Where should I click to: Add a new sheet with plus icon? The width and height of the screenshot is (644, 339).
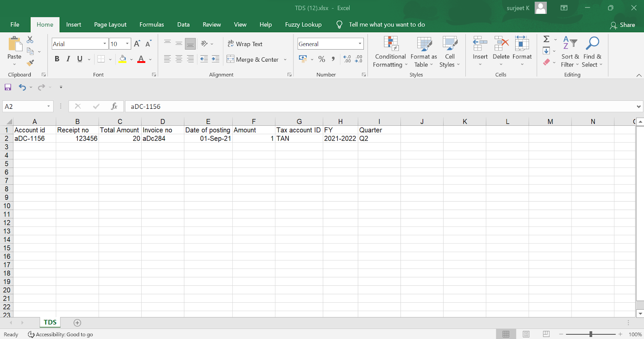(77, 323)
